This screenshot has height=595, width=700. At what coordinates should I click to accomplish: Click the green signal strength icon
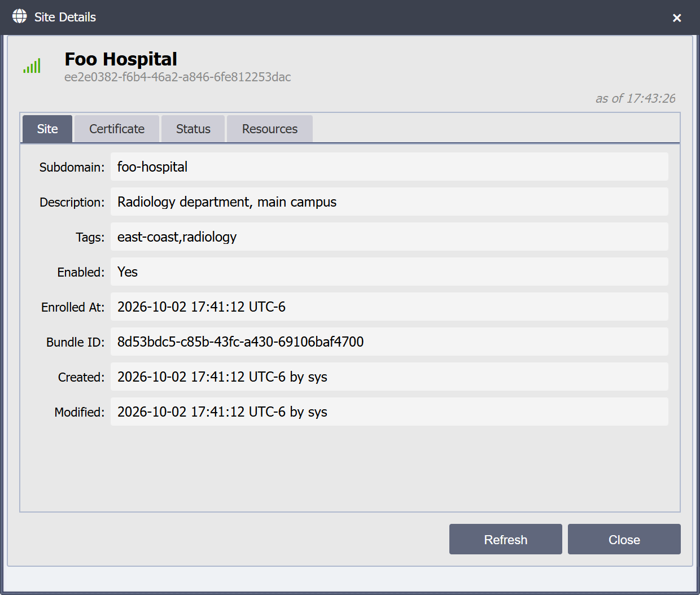tap(32, 66)
